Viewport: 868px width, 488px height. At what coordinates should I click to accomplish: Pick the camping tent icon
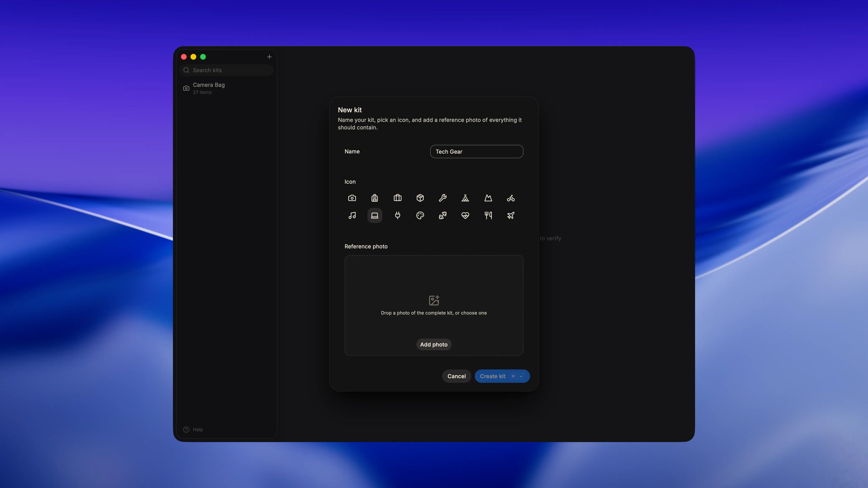465,198
